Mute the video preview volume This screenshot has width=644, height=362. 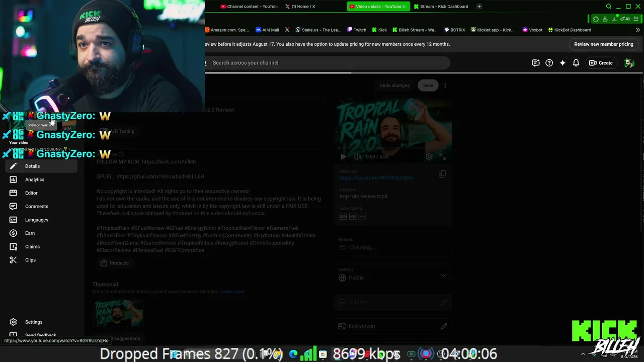[x=357, y=157]
